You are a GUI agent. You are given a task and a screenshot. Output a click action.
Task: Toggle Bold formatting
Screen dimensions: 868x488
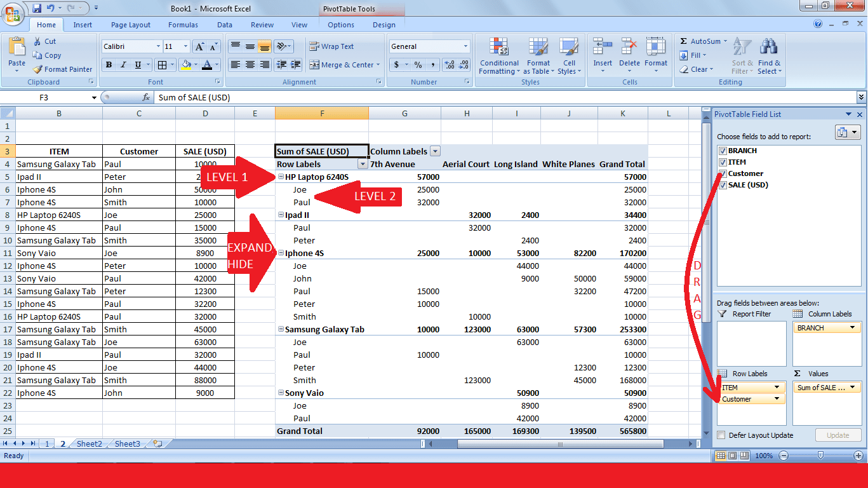point(109,65)
